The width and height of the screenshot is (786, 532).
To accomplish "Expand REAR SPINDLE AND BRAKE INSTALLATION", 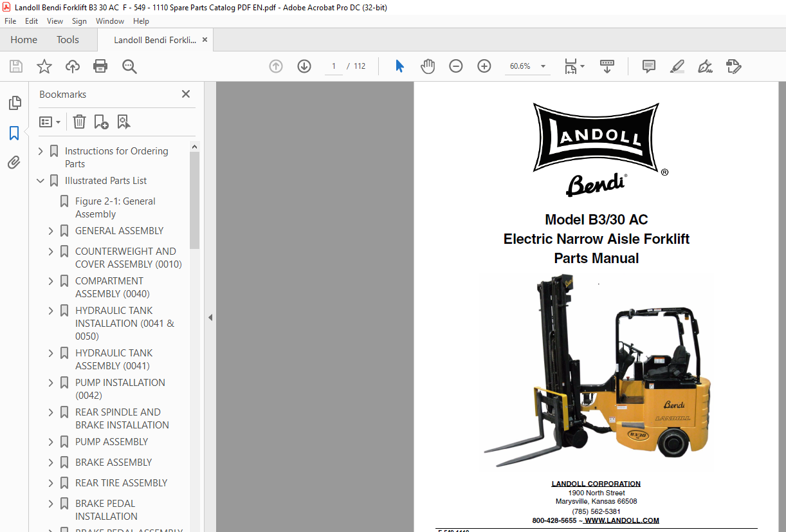I will coord(51,412).
